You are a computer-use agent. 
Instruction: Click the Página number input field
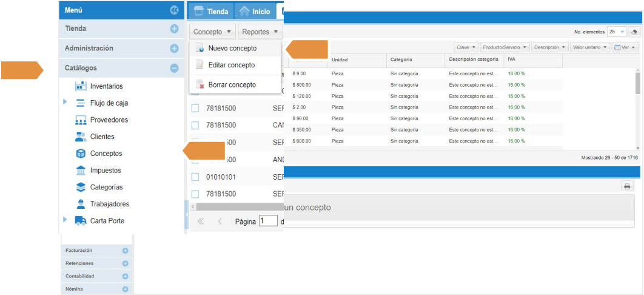[x=267, y=221]
